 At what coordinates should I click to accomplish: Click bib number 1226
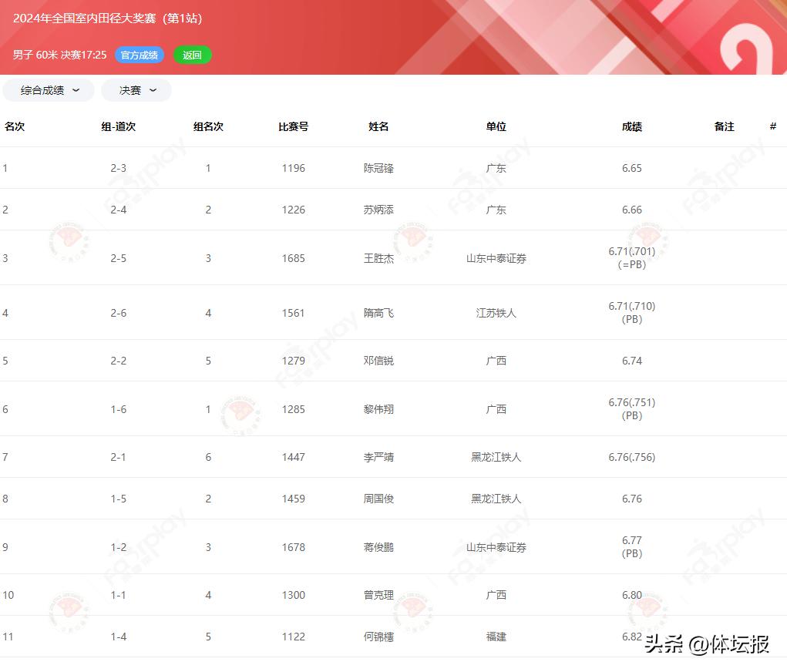293,210
